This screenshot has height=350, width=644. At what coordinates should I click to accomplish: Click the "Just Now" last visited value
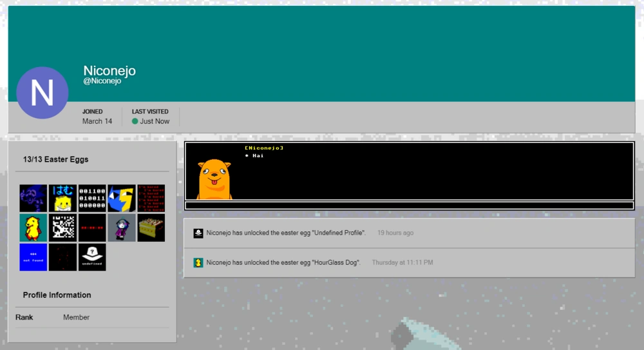pos(155,121)
